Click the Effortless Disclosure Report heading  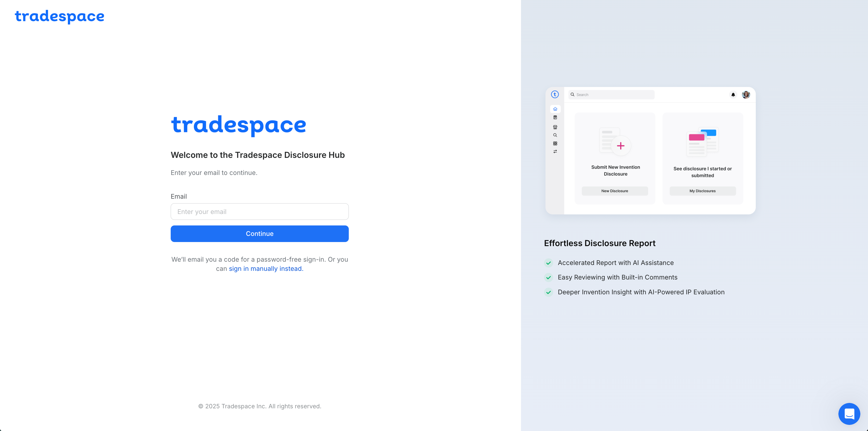click(599, 243)
